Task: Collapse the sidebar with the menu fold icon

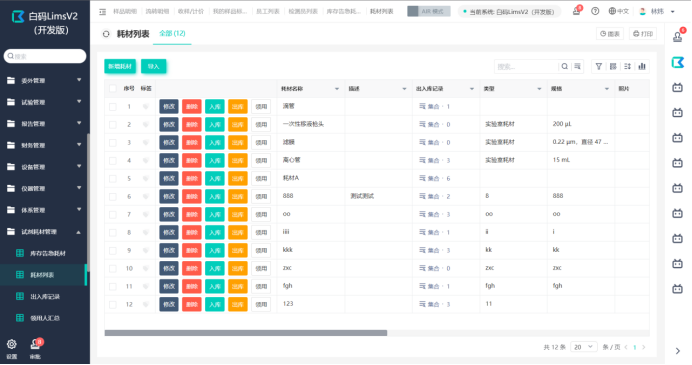Action: (102, 12)
